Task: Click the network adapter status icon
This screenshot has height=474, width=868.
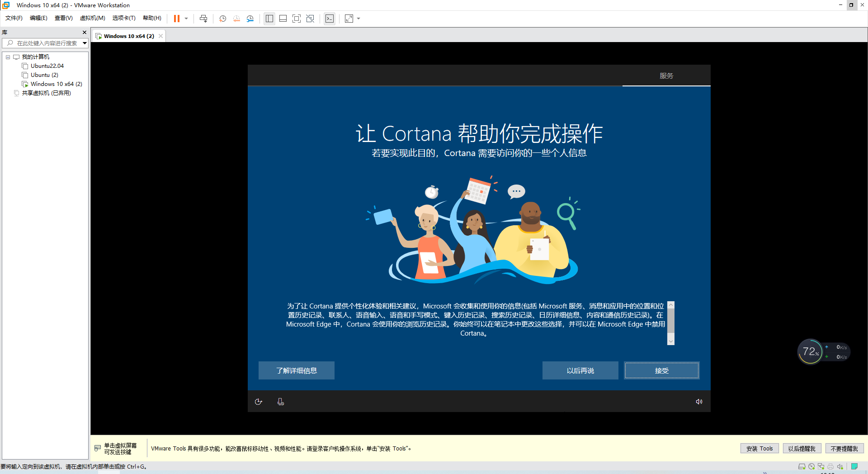Action: pyautogui.click(x=821, y=466)
